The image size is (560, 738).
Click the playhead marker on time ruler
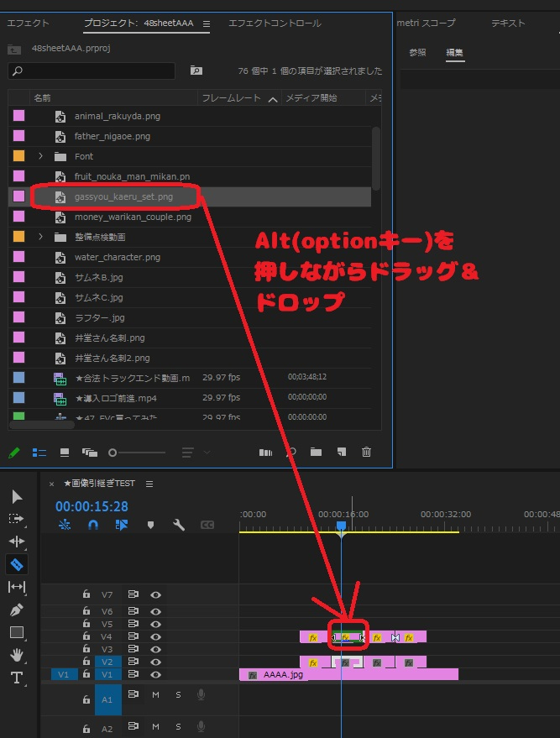tap(341, 526)
